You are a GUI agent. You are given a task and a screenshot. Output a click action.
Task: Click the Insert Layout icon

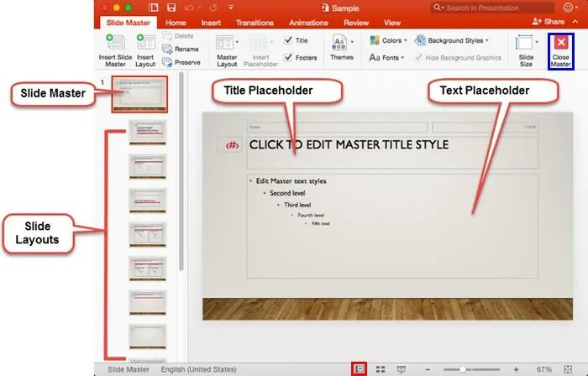(x=145, y=42)
